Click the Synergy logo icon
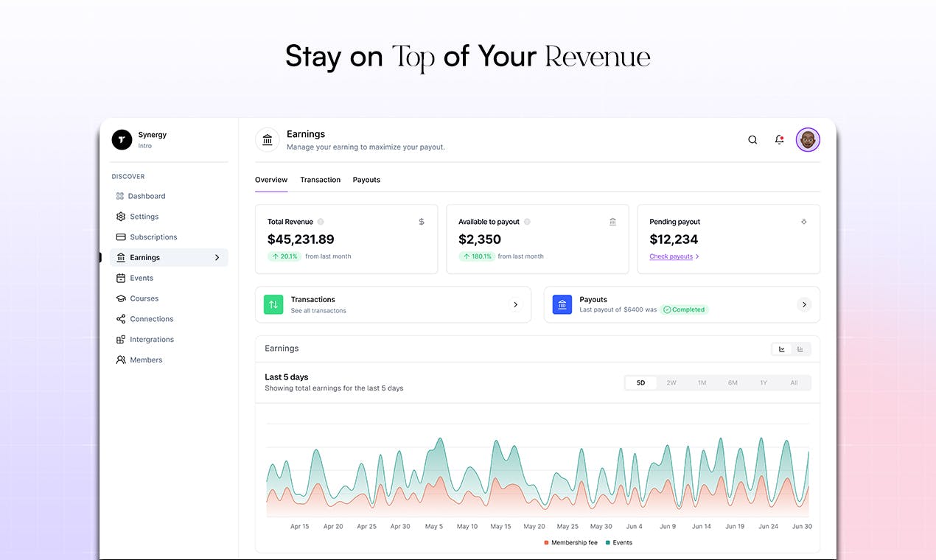936x560 pixels. [x=122, y=140]
